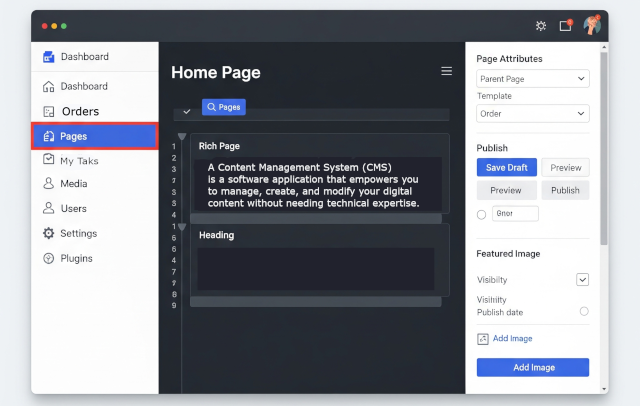Toggle the Visibility checkbox

click(x=583, y=280)
